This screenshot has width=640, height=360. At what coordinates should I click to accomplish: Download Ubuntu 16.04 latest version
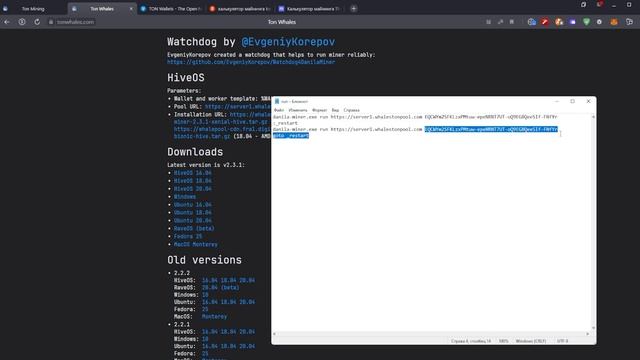pos(193,205)
